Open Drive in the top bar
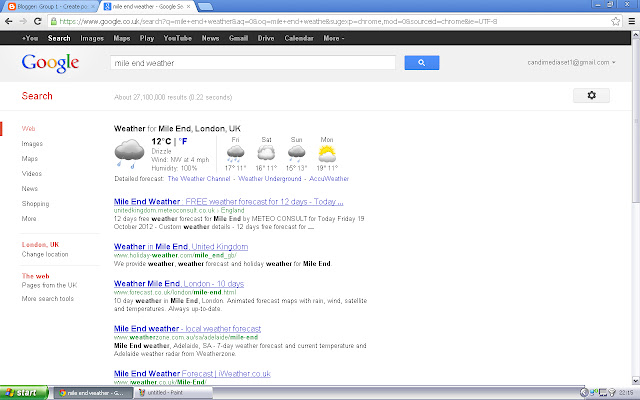Screen dimensions: 640x400 coord(266,38)
